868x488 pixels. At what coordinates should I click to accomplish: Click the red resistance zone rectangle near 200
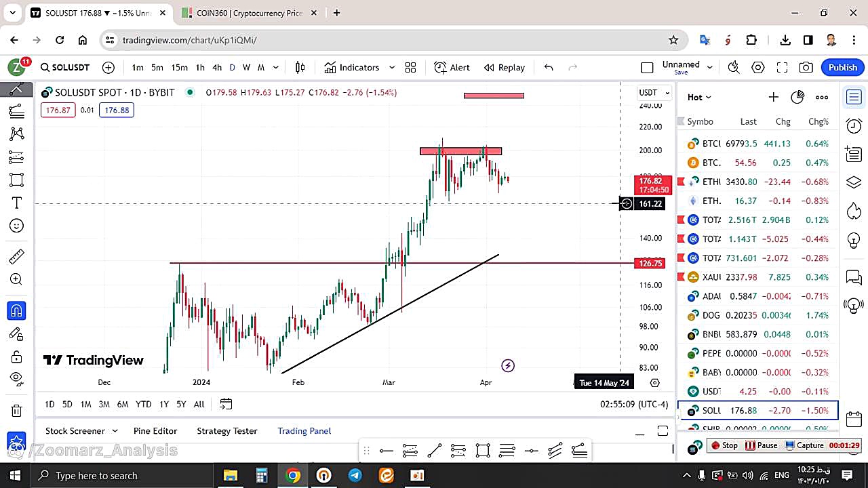(x=461, y=151)
